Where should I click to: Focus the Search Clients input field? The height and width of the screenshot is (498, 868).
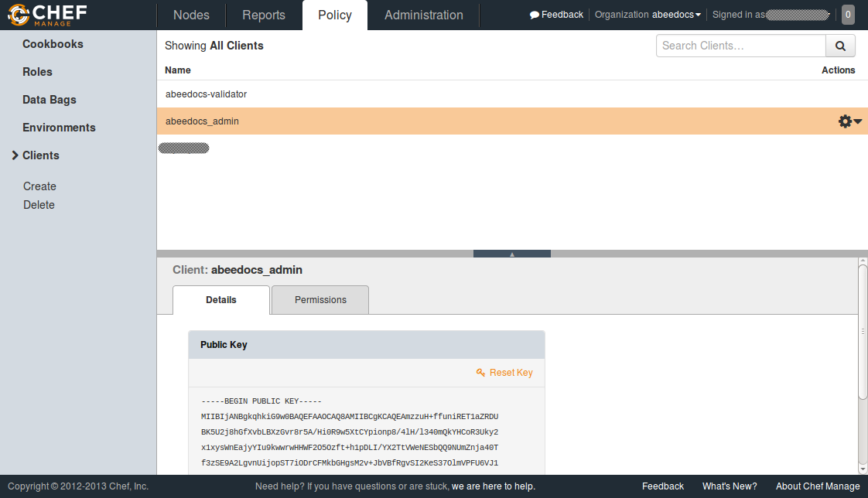740,46
